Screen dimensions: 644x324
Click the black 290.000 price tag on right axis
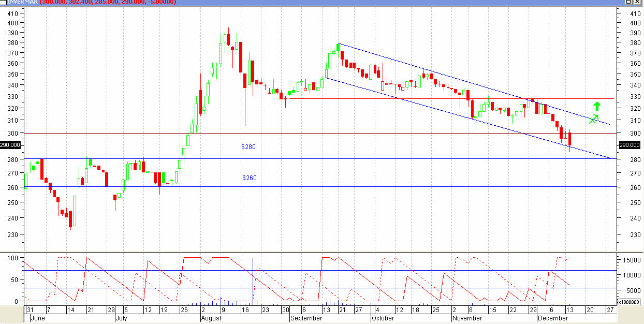(631, 146)
